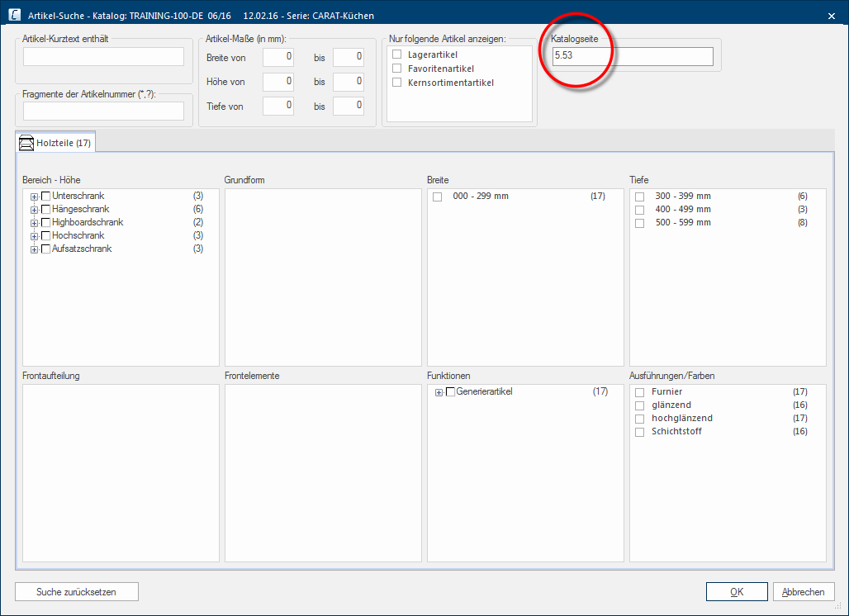The image size is (849, 616).
Task: Toggle the Favoritenartikel checkbox
Action: coord(397,69)
